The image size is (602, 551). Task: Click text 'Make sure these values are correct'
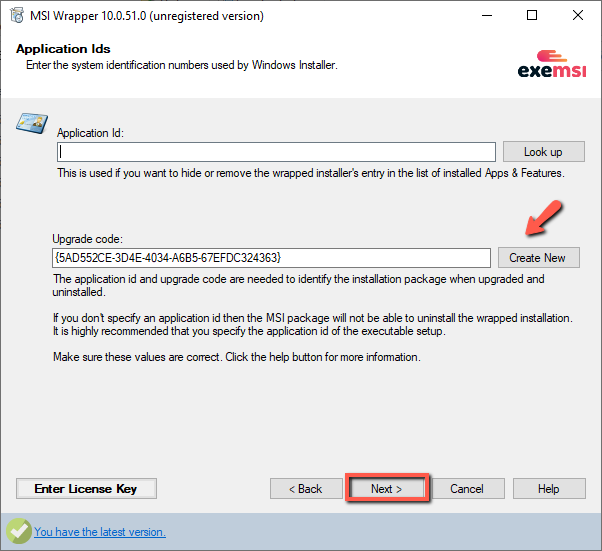pyautogui.click(x=137, y=357)
